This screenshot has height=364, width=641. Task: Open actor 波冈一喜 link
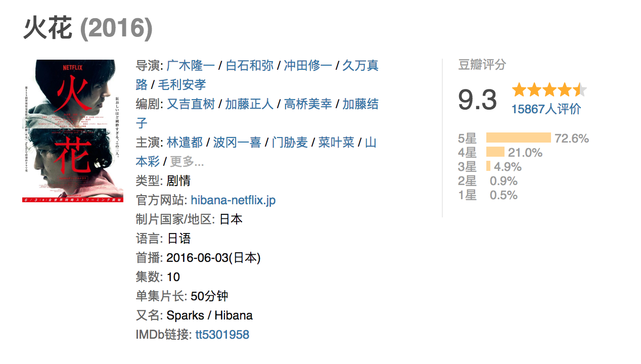237,143
